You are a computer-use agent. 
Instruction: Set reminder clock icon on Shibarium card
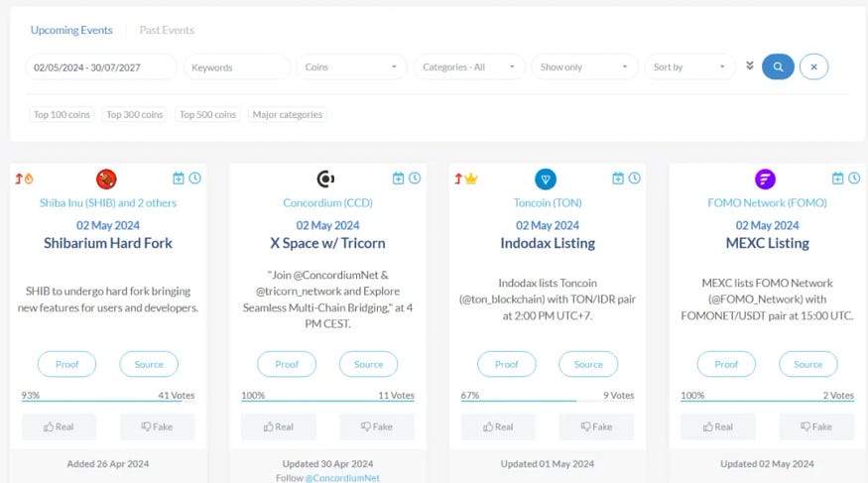coord(194,179)
